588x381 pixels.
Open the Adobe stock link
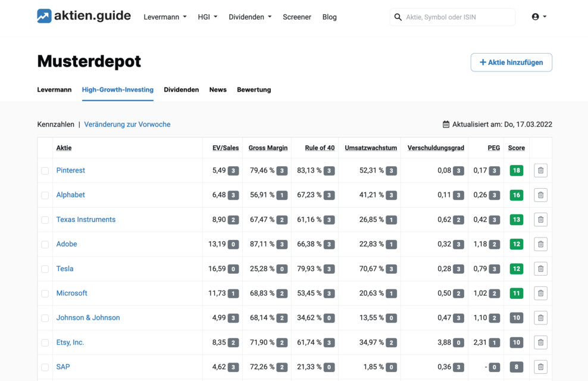tap(67, 243)
